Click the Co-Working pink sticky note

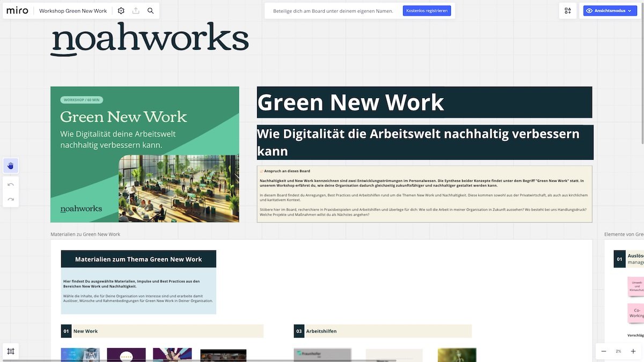click(636, 313)
